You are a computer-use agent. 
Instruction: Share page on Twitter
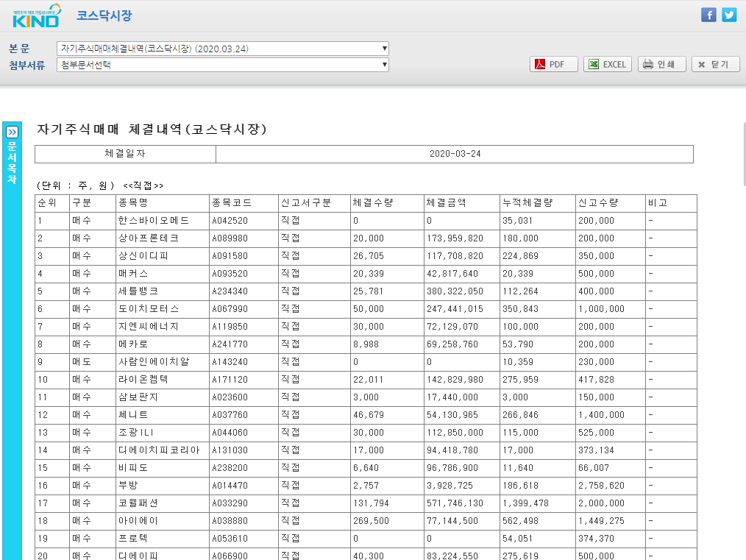click(729, 15)
